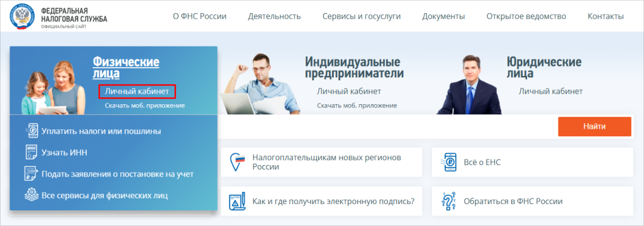Go to the Контакты menu item
Image resolution: width=644 pixels, height=226 pixels.
606,16
